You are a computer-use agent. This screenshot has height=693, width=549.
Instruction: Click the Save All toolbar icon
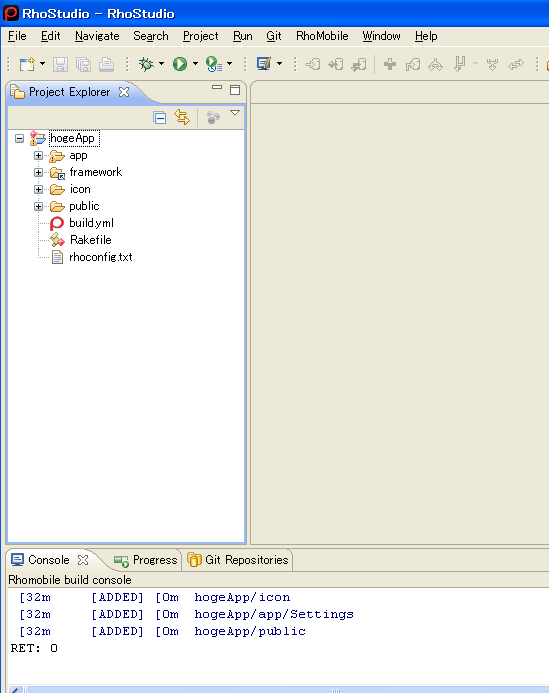(83, 65)
